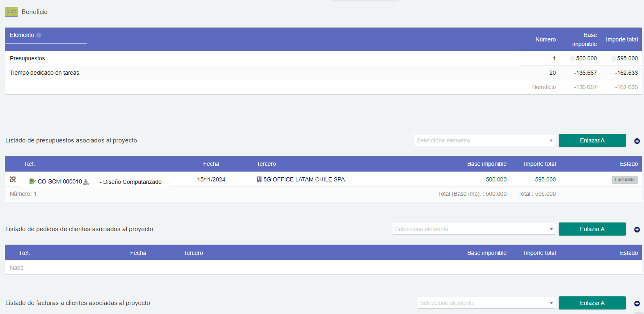
Task: Click the info icon beside 500.000 in Presupuestos row
Action: 572,59
